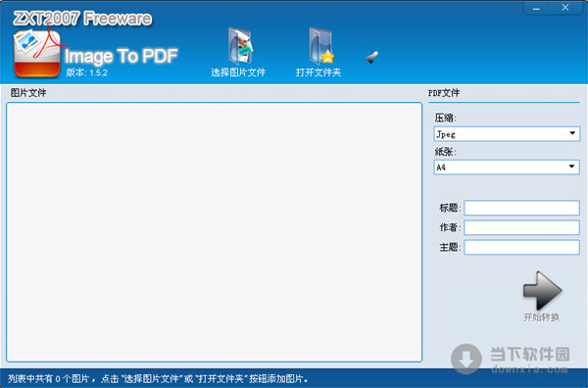Click the 版本: 1.5.2 version text

(87, 73)
